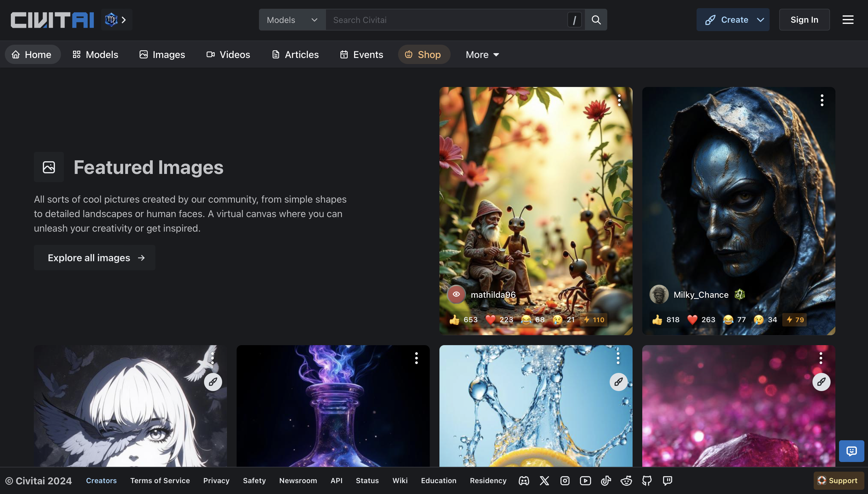Open the Reddit icon link in the footer
Viewport: 868px width, 494px height.
point(626,480)
